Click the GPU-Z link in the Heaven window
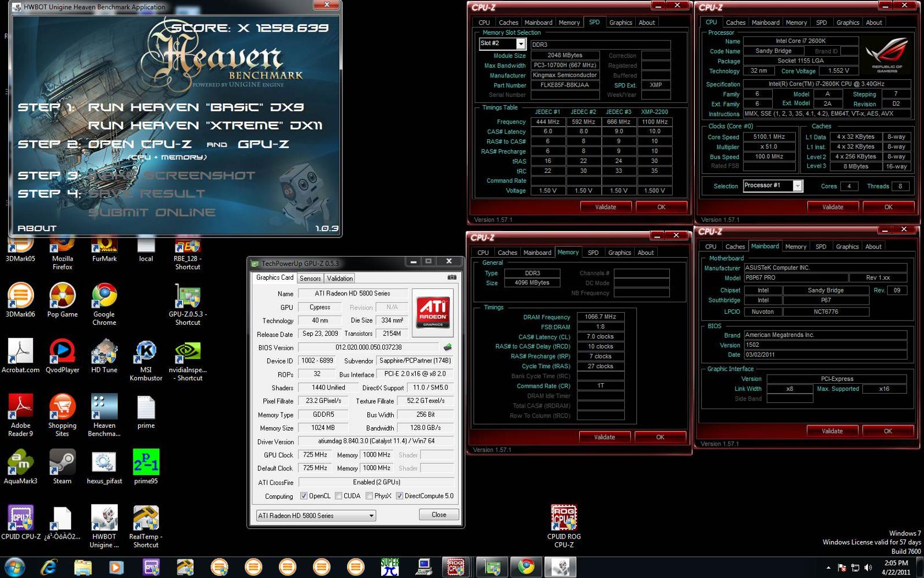 263,144
